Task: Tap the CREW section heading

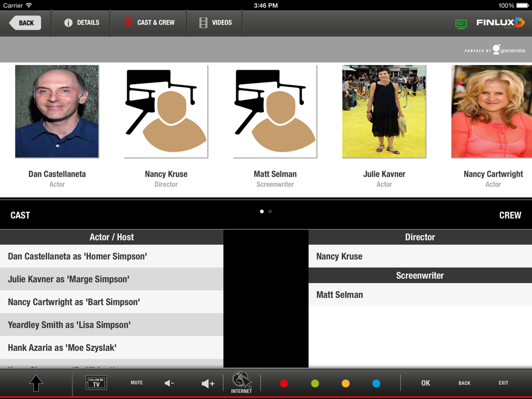Action: click(510, 215)
